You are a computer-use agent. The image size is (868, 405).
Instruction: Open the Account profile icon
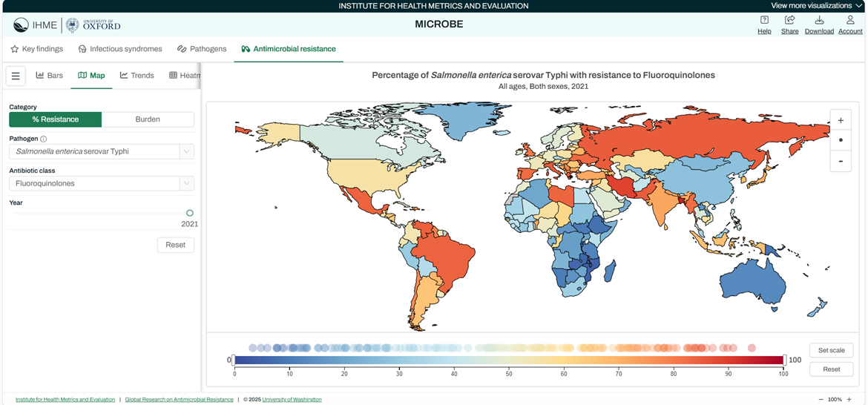(850, 20)
